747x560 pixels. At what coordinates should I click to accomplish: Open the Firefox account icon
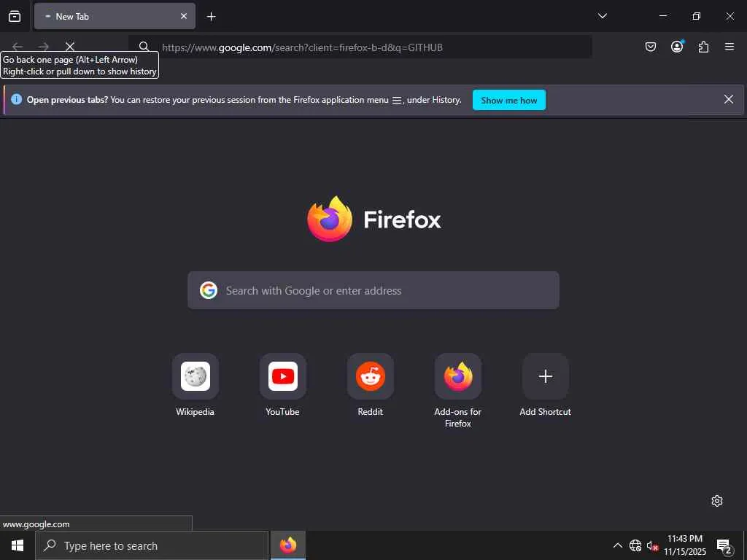pos(677,47)
